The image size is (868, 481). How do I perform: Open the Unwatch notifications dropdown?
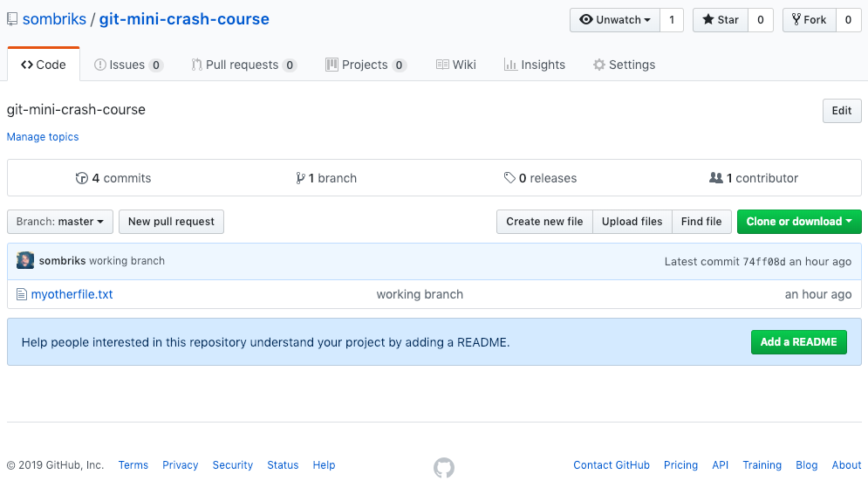coord(615,20)
